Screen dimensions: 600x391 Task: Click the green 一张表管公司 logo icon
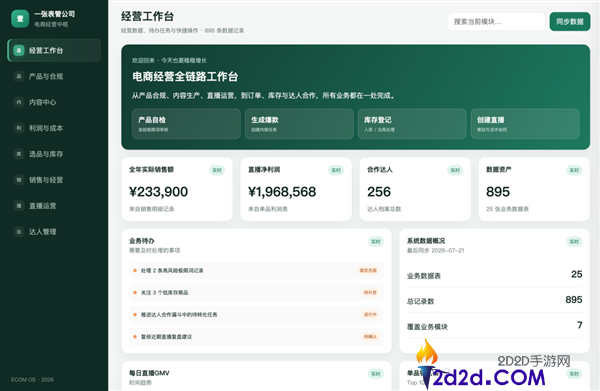20,18
